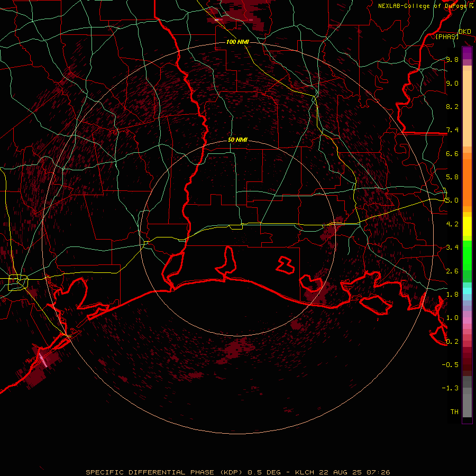Click the [PHAS] units label
Image resolution: width=476 pixels, height=476 pixels.
coord(447,36)
